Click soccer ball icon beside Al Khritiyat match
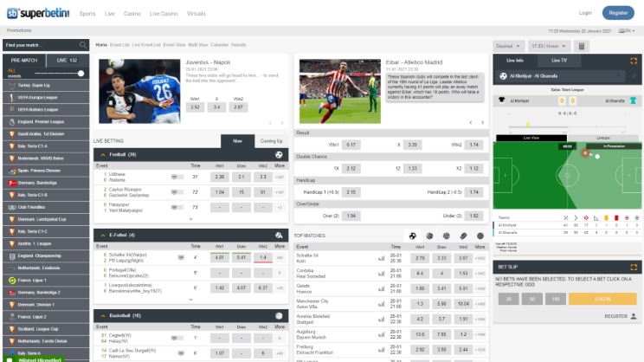Viewport: 644px width, 362px height. pos(503,76)
